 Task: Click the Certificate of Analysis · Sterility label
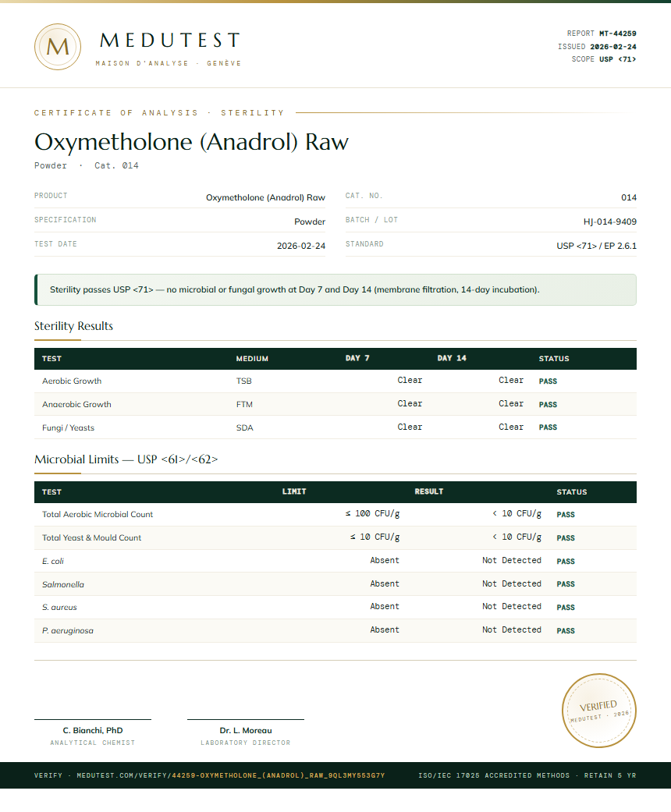[159, 113]
